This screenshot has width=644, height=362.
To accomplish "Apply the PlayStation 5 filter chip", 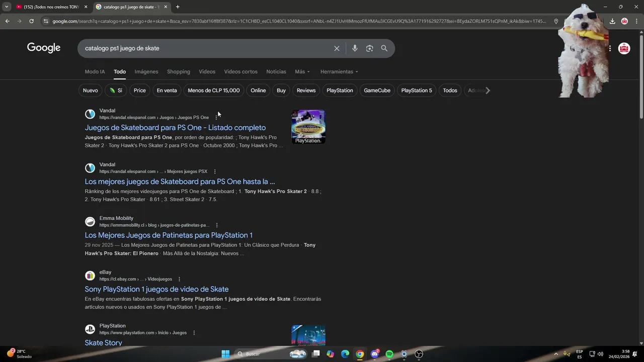I will coord(417,90).
